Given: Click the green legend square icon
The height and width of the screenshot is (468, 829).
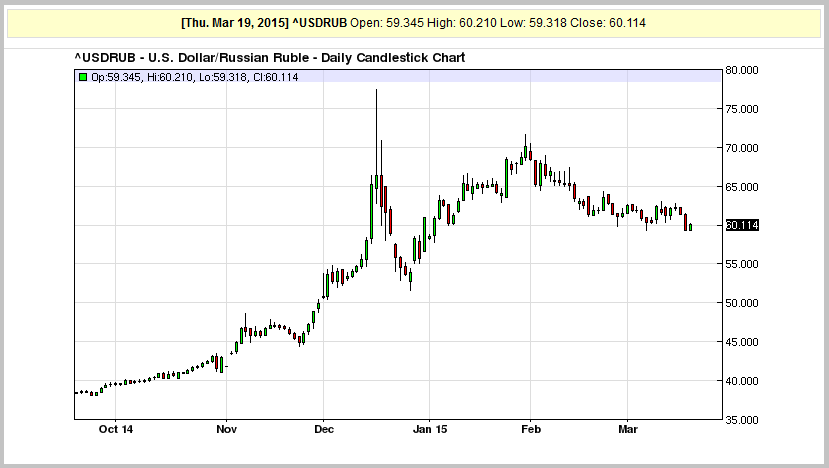Looking at the screenshot, I should 82,77.
